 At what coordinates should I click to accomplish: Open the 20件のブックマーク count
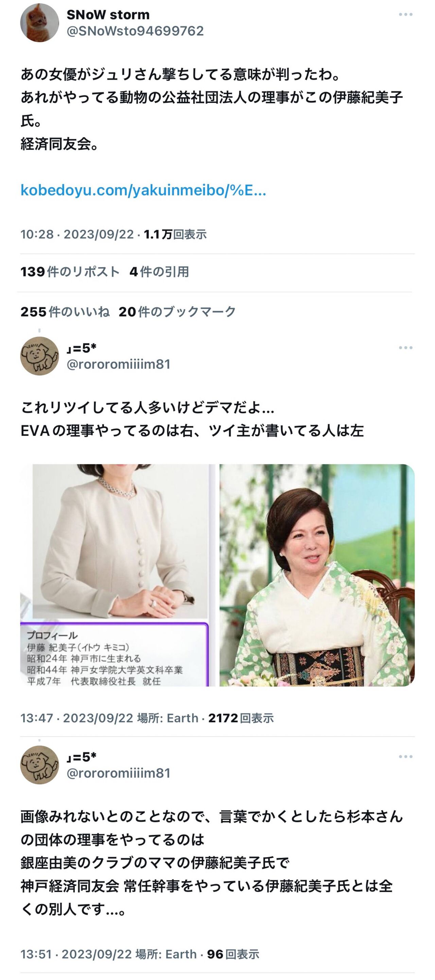click(177, 312)
